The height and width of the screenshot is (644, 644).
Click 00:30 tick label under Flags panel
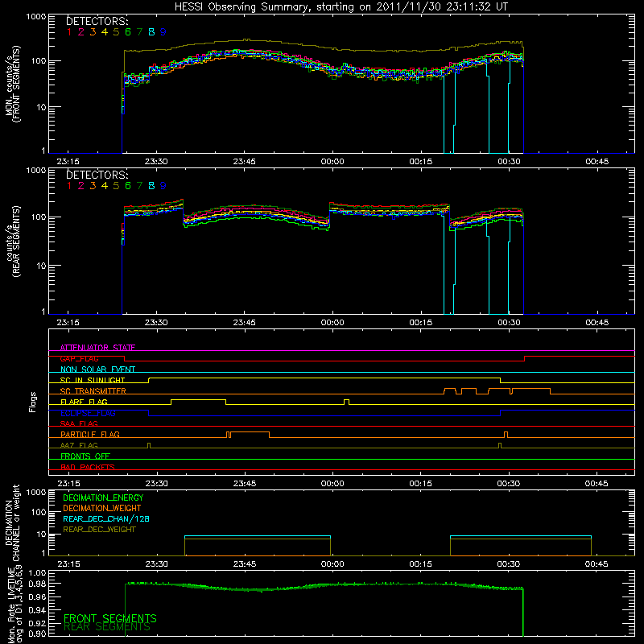[x=509, y=484]
